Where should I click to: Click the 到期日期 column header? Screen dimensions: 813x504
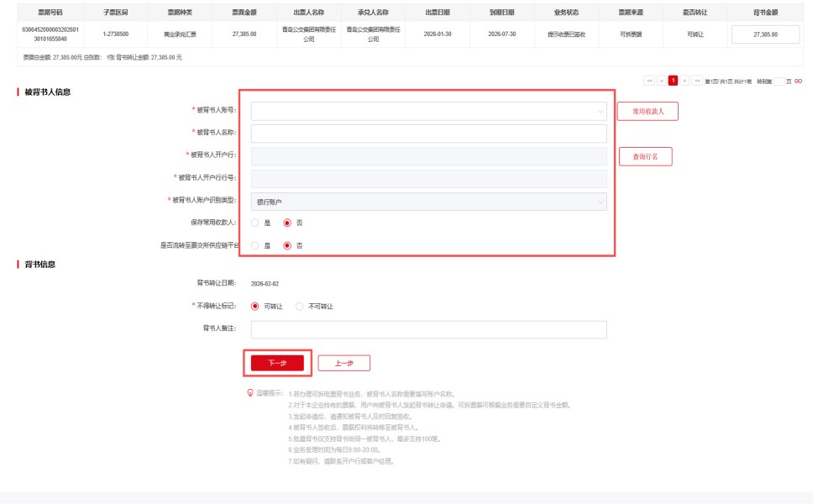[502, 13]
